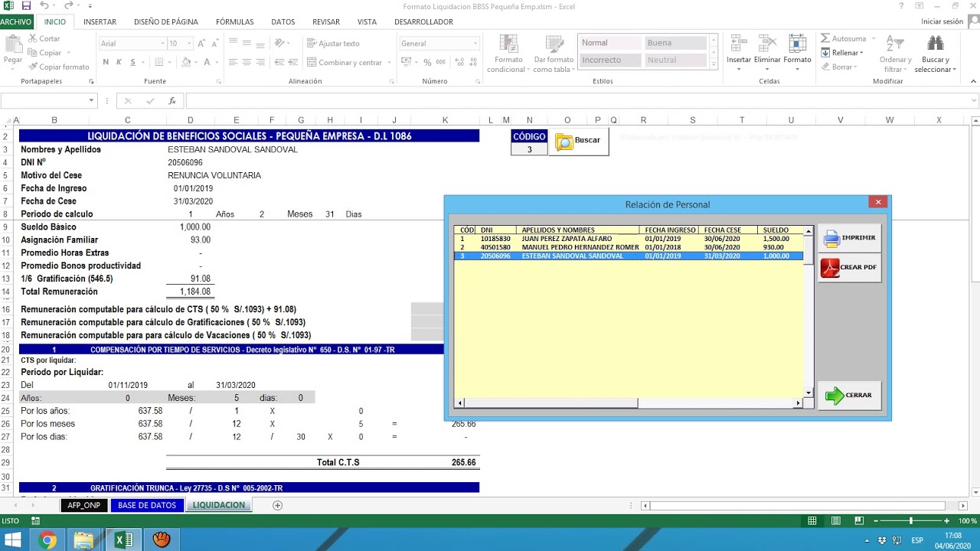Screen dimensions: 980x551
Task: Click the zoom slider in status bar
Action: point(910,521)
